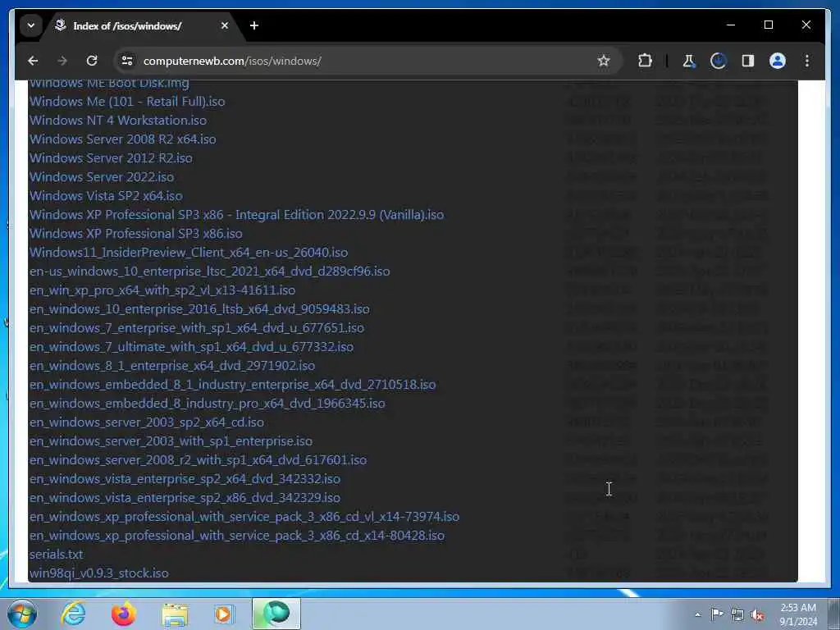Viewport: 840px width, 630px height.
Task: Open a new tab with the plus button
Action: coord(254,25)
